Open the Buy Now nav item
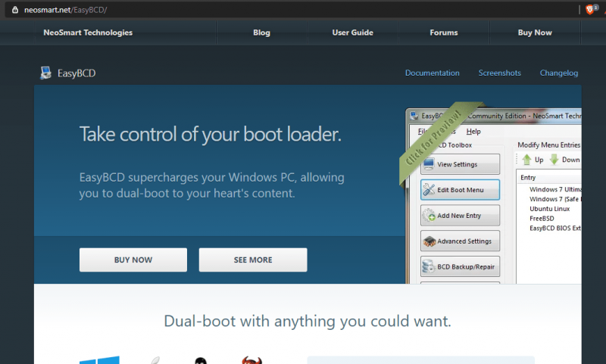606x364 pixels. click(535, 33)
